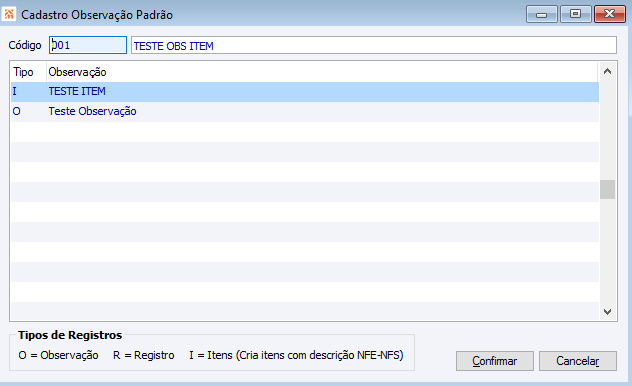Confirm the record with Confirmar button
Viewport: 632px width, 386px height.
(x=495, y=361)
